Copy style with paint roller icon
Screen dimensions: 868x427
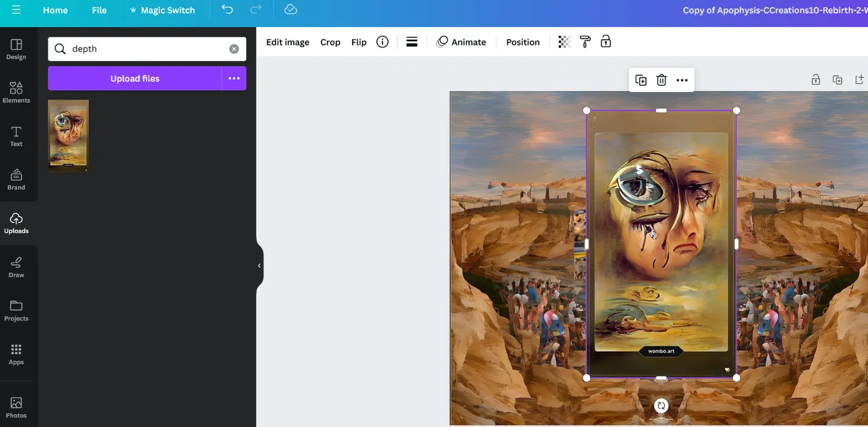pos(585,42)
